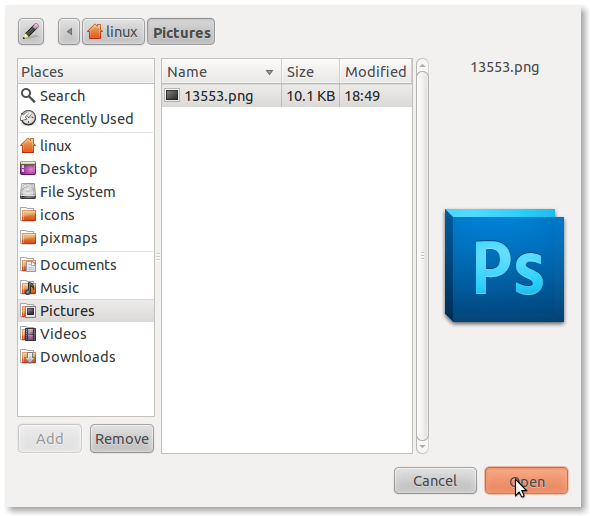Sort files by Name column header
The image size is (590, 516).
pos(222,72)
